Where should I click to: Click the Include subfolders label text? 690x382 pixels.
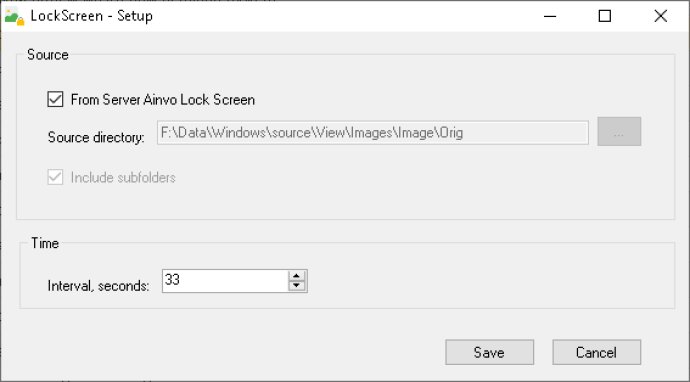pyautogui.click(x=123, y=177)
